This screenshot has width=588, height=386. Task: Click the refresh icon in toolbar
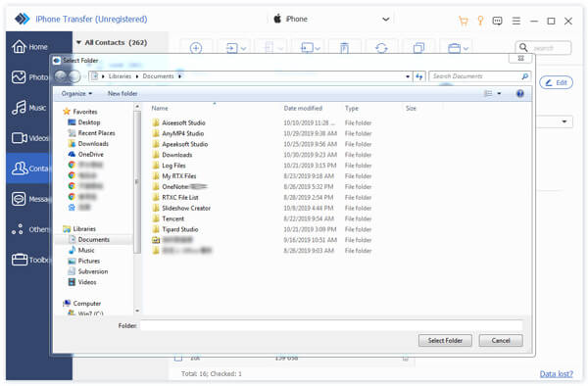tap(381, 48)
